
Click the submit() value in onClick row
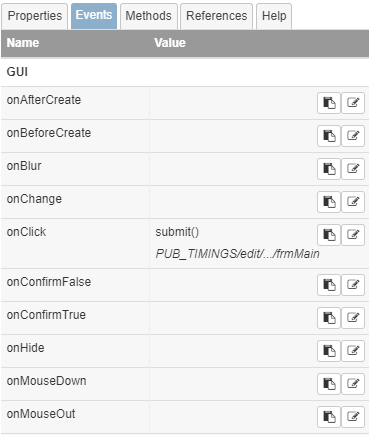tap(177, 232)
